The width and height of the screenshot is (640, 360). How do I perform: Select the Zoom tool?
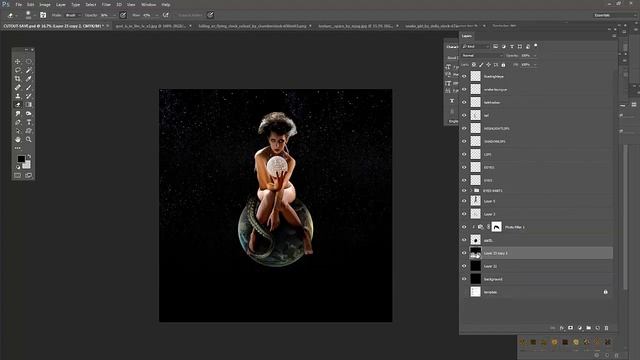[29, 140]
